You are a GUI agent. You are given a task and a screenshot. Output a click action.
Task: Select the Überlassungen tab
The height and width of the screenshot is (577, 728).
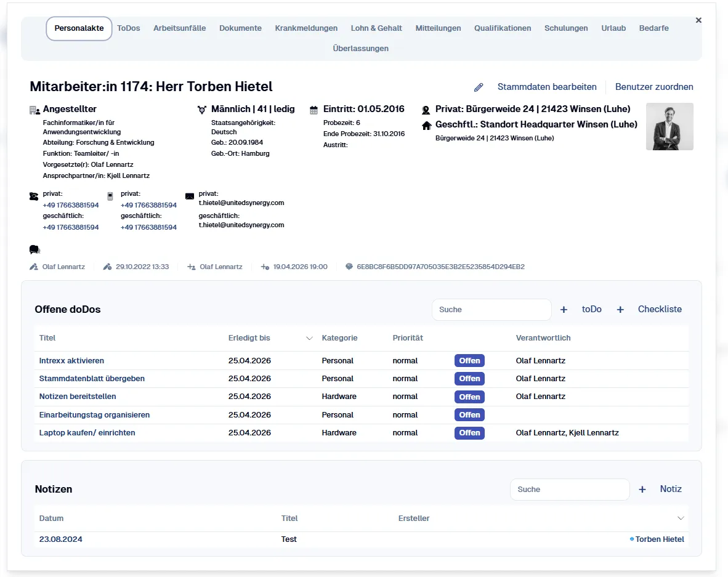360,49
